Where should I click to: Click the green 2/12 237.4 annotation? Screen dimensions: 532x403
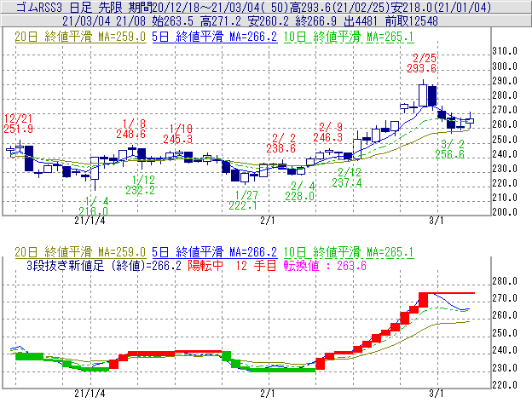(x=347, y=177)
